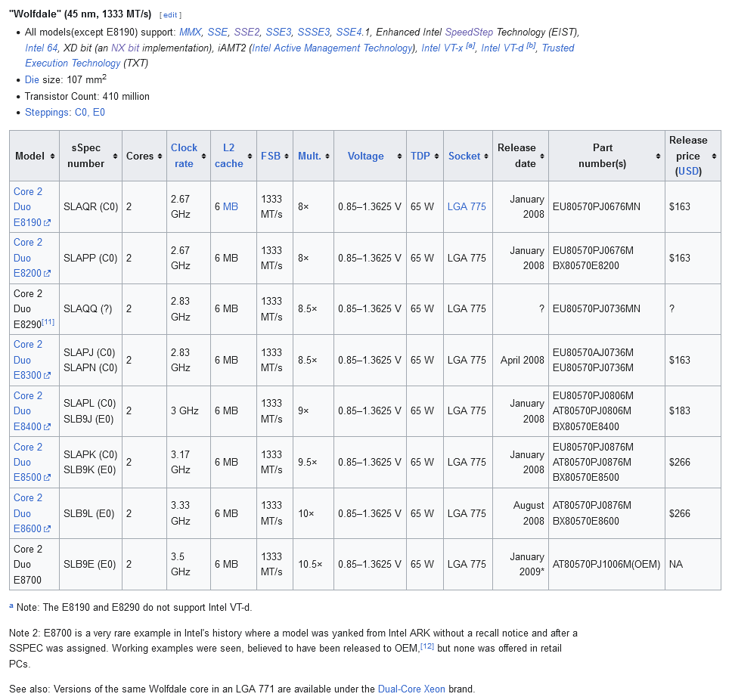The height and width of the screenshot is (700, 732).
Task: Click the footnote 'a' backlink before Note
Action: 11,606
